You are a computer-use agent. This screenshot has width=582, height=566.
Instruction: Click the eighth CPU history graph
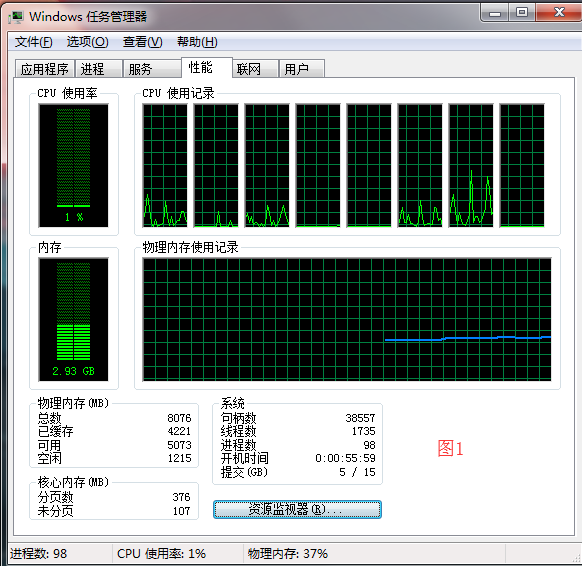(522, 166)
